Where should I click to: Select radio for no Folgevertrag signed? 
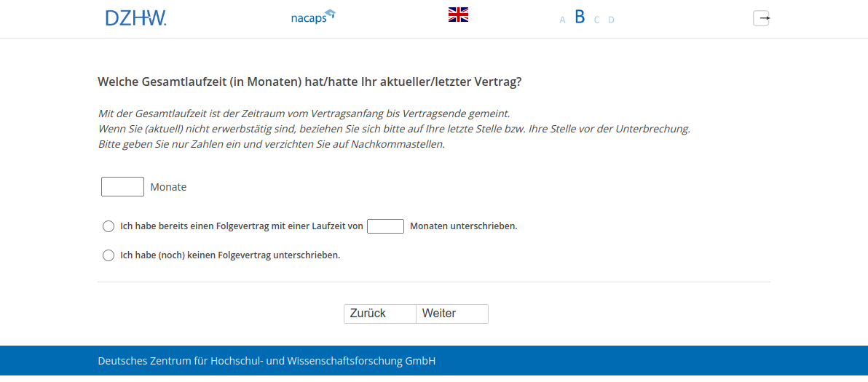108,255
